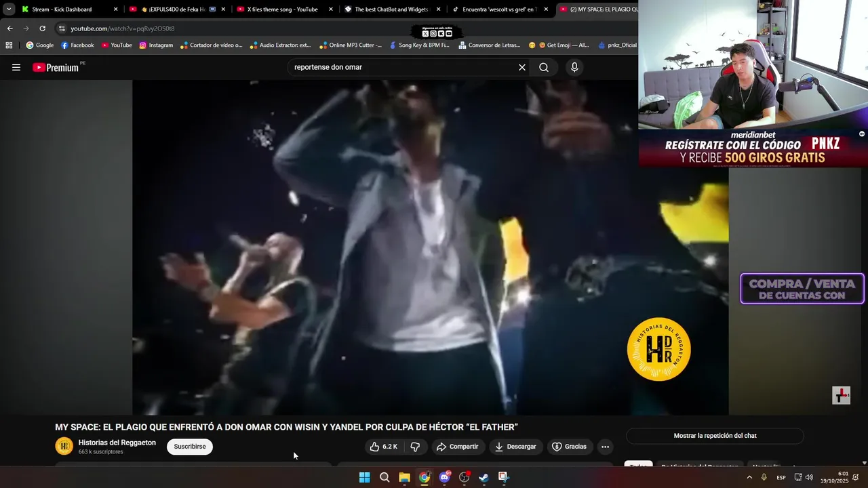Open Audio Extractor bookmark

(x=280, y=45)
